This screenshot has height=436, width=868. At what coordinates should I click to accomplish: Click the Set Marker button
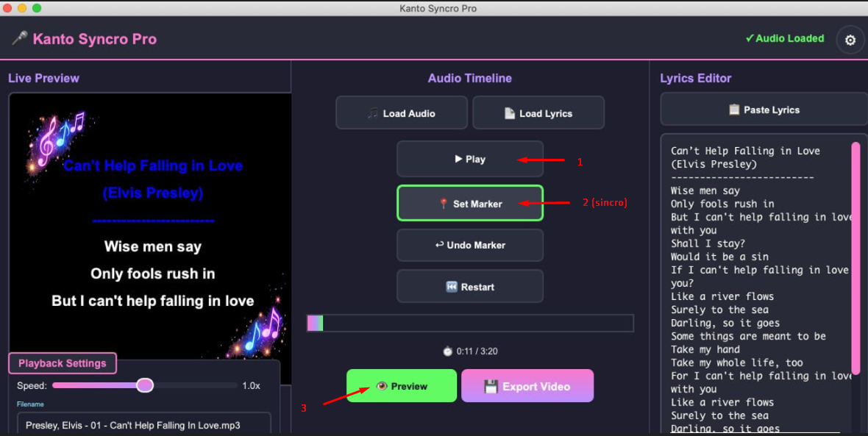click(469, 204)
